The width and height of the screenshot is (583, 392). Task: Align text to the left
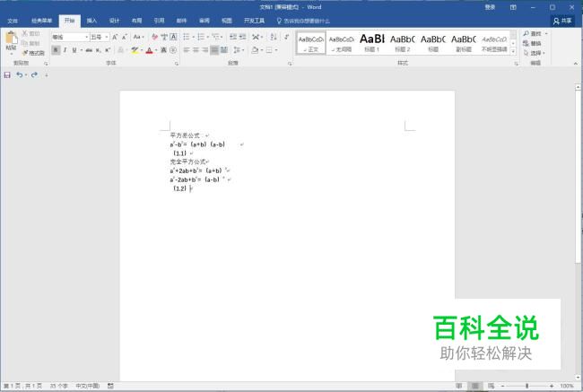pos(187,50)
